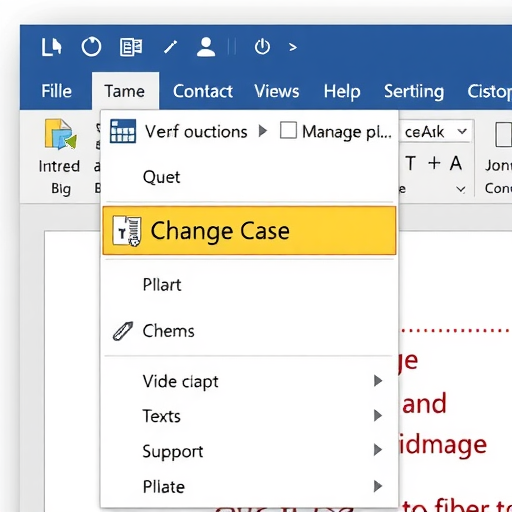
Task: Open the Cistop tab
Action: (489, 92)
